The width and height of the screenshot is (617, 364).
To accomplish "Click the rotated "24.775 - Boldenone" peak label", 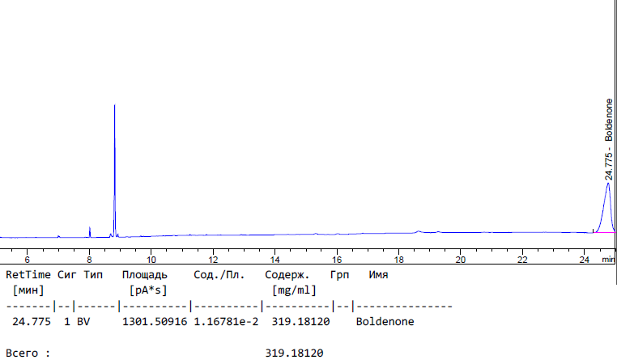I will [x=610, y=139].
